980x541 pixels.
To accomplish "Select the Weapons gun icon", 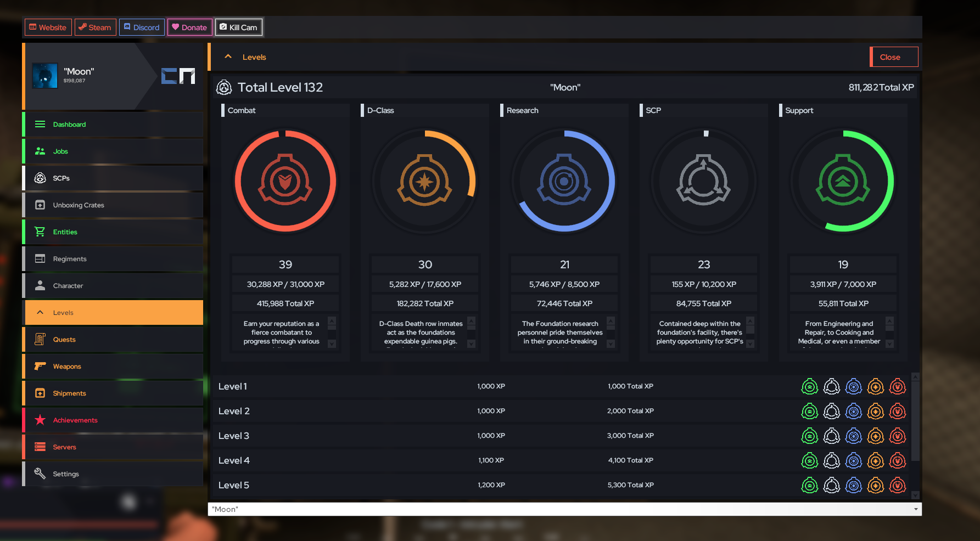I will (40, 366).
